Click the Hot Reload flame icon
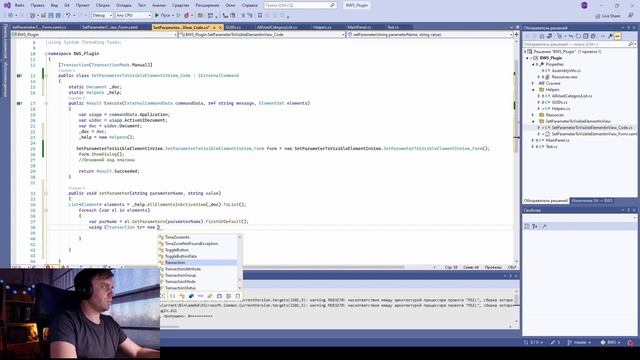 pyautogui.click(x=187, y=15)
